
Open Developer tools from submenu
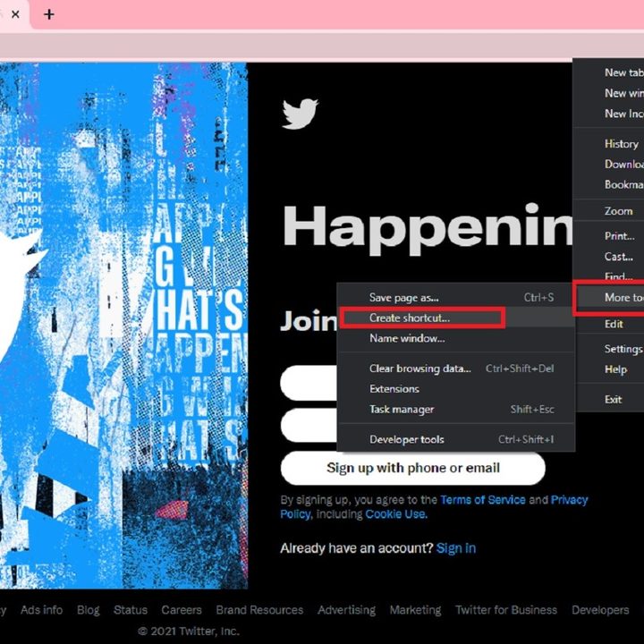pyautogui.click(x=456, y=439)
